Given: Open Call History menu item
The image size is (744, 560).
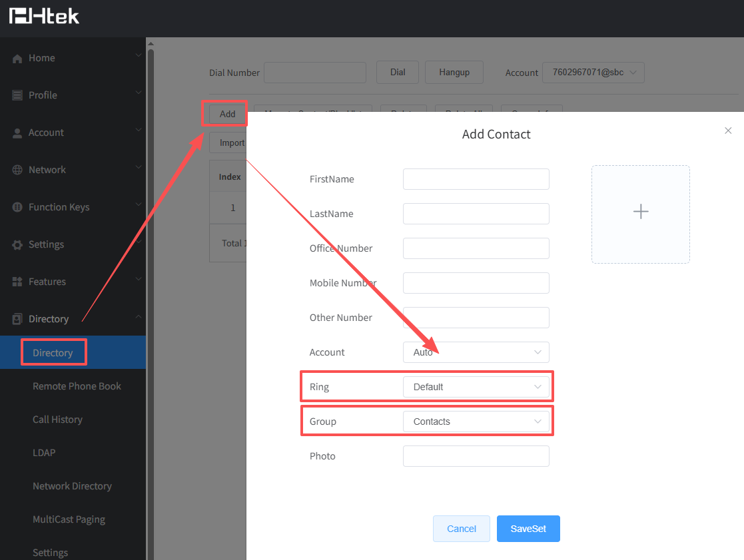Looking at the screenshot, I should click(57, 420).
